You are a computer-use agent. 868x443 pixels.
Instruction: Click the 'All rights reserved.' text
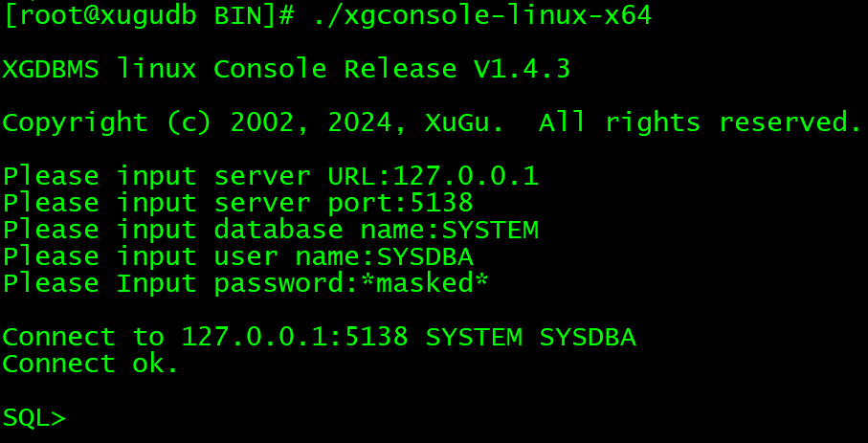(x=700, y=123)
